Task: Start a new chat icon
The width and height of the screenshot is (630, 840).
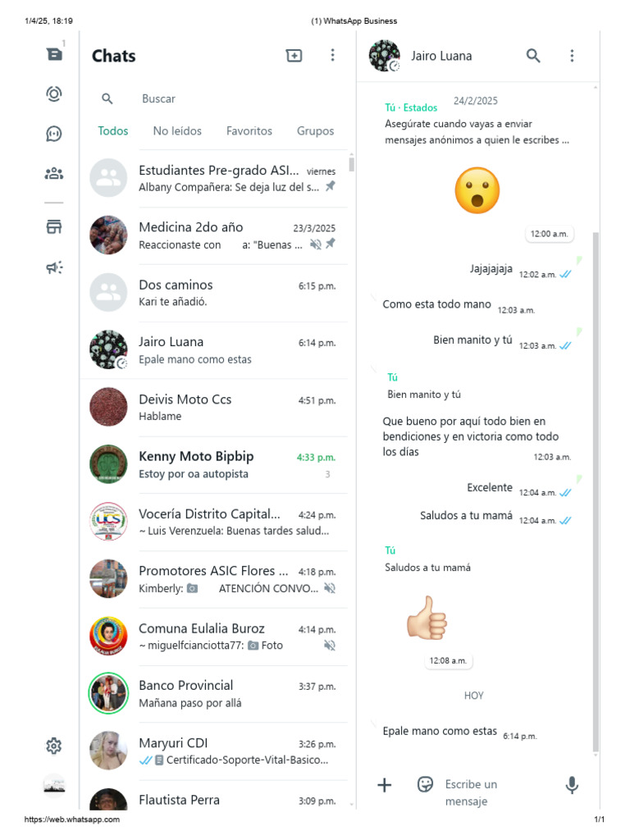Action: pyautogui.click(x=294, y=55)
